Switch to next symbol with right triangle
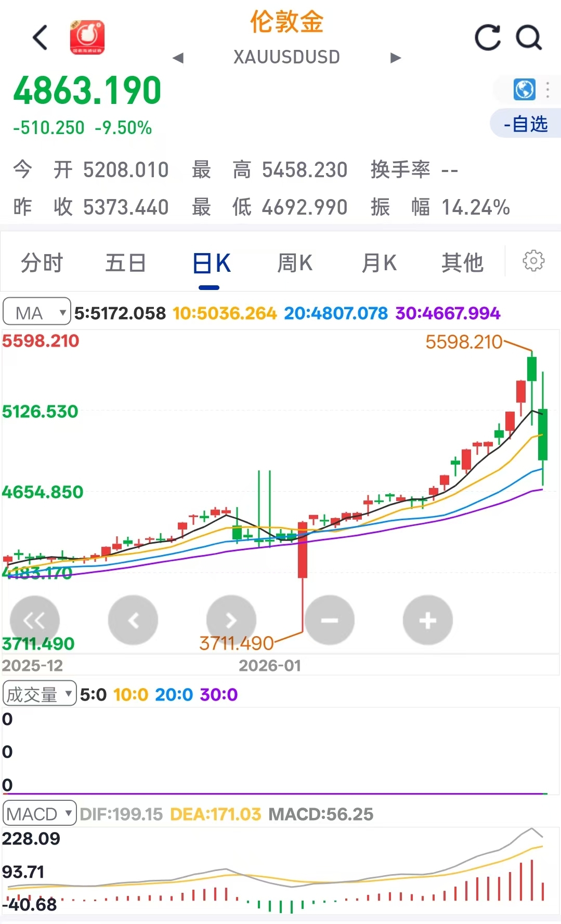This screenshot has width=561, height=924. coord(396,58)
